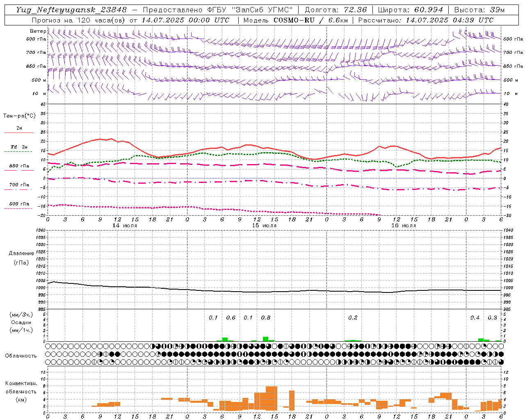
Task: Click the 14 июля date label
Action: (x=125, y=226)
